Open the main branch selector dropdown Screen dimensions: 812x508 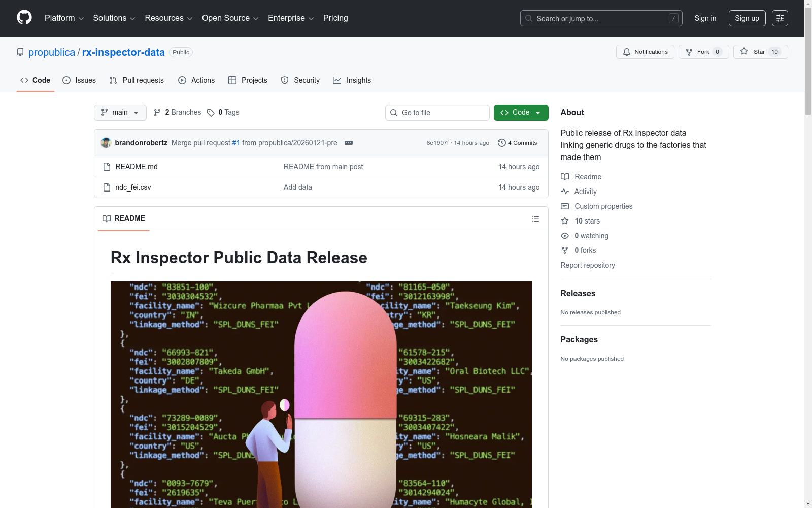(120, 113)
